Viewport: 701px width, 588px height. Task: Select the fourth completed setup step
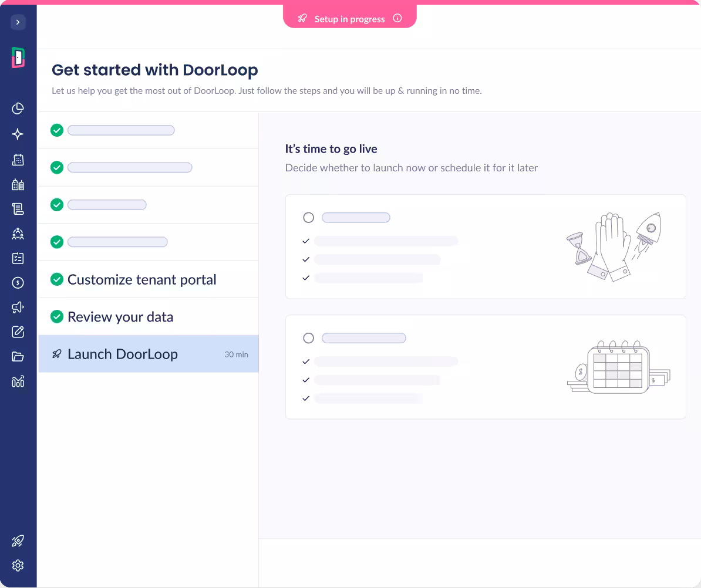coord(149,242)
